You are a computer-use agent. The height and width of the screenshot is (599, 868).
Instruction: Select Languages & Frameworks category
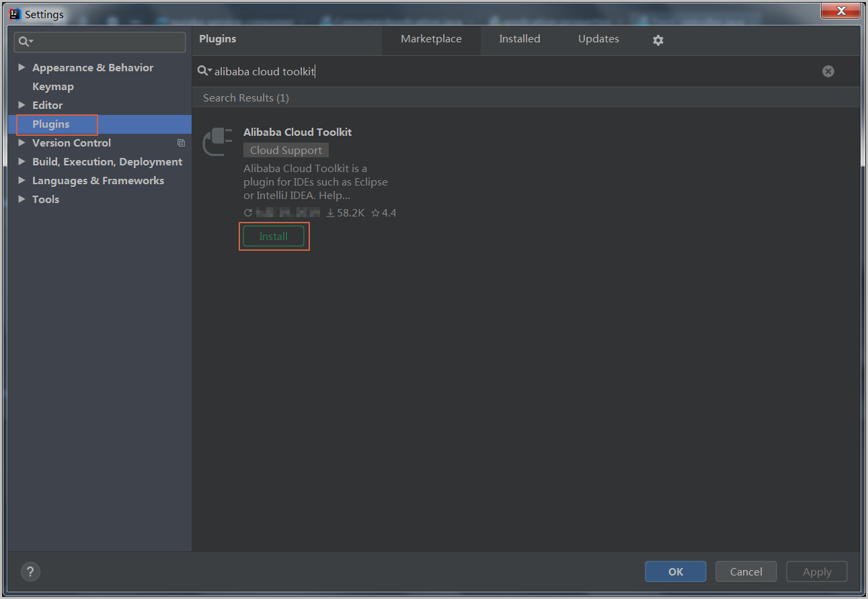click(x=98, y=181)
